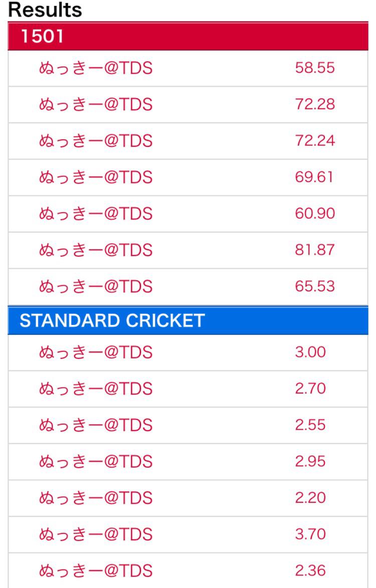Screen dimensions: 376x588
Task: Click player name beside the 65.53 score
Action: (95, 287)
